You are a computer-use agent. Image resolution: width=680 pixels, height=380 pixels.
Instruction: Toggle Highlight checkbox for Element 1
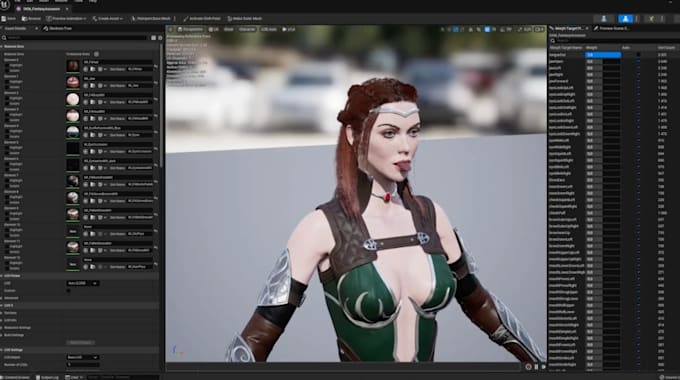click(7, 82)
